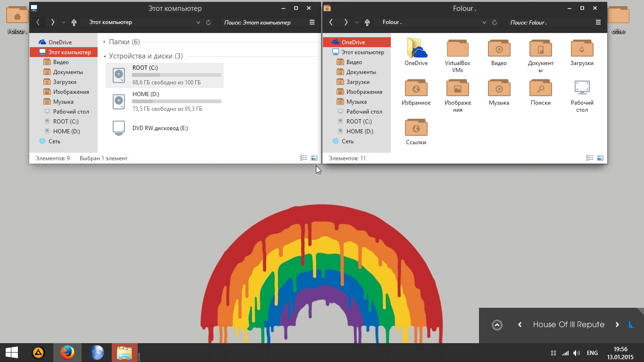Click the Firefox icon in the taskbar
644x362 pixels.
[67, 353]
